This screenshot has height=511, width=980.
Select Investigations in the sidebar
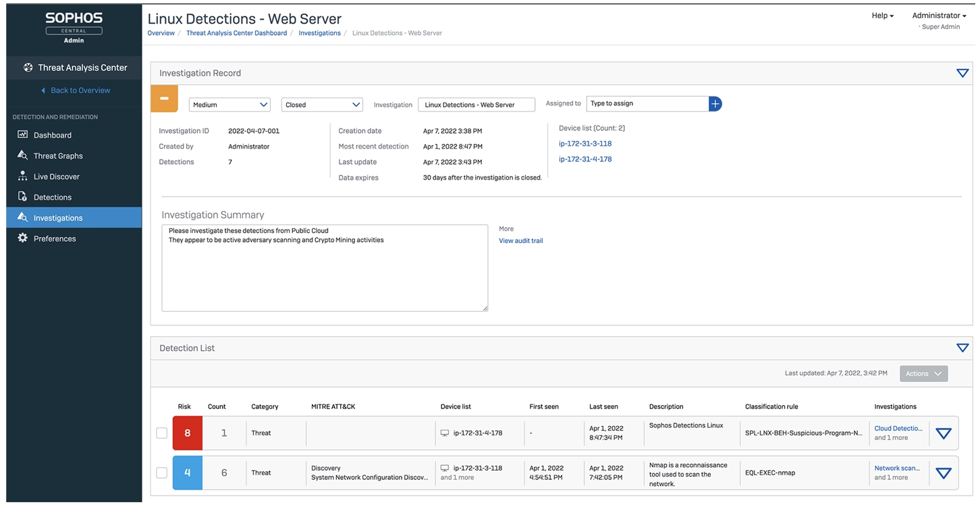74,217
